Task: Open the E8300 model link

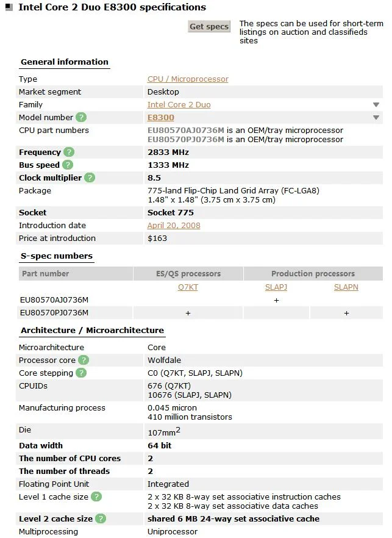Action: [x=161, y=117]
